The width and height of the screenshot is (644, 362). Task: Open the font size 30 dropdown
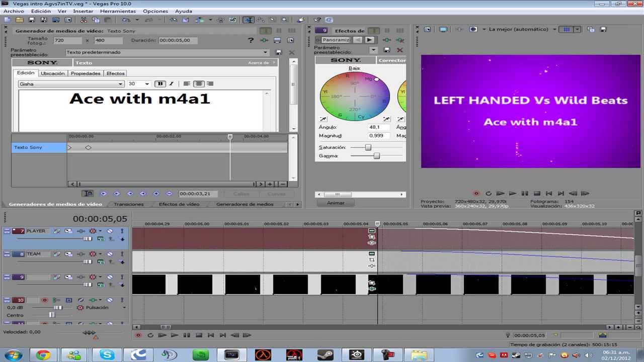coord(147,84)
